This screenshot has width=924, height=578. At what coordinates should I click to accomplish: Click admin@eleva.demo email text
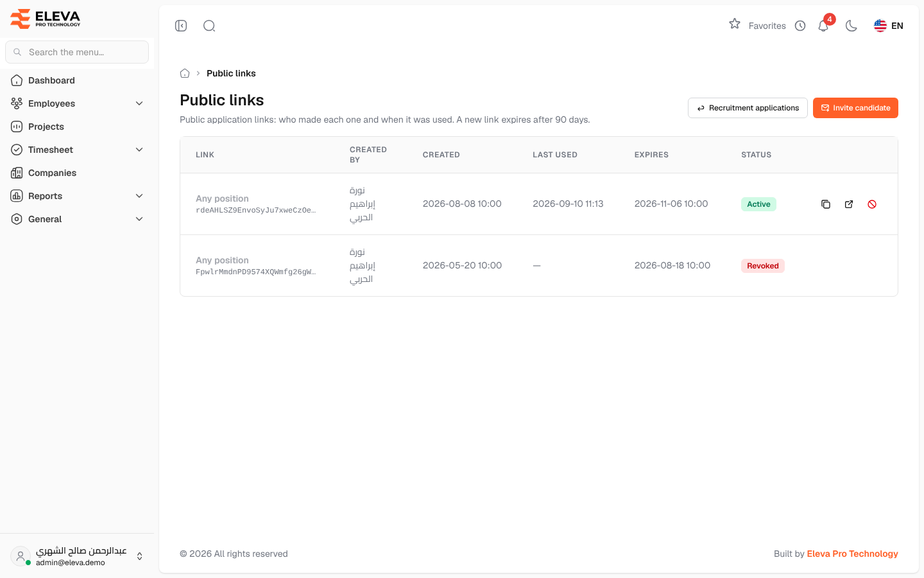71,563
